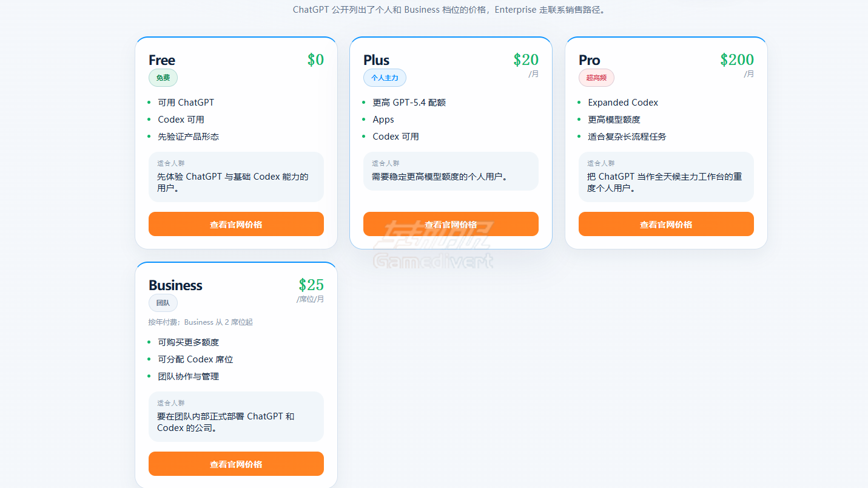868x488 pixels.
Task: Click '可分配 Codex 席位' feature text
Action: pos(196,359)
